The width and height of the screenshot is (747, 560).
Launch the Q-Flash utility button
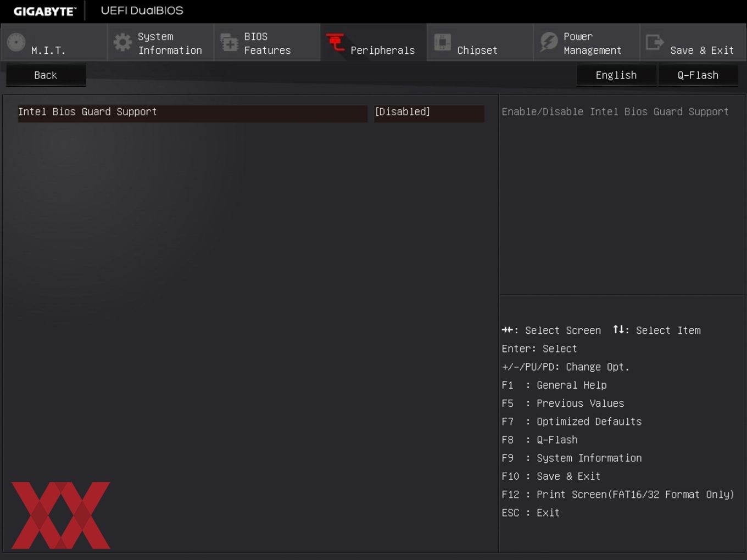coord(698,75)
